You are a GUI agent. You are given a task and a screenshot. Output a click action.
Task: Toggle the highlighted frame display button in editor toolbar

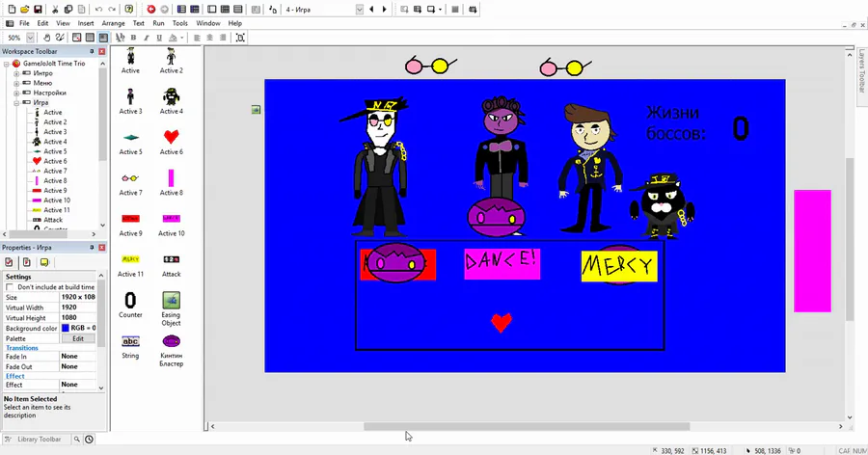(103, 38)
